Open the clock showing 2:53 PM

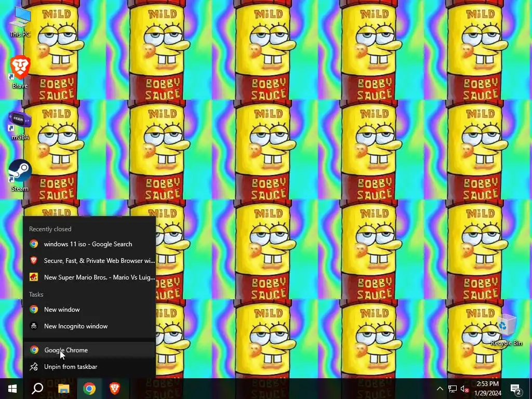tap(488, 389)
